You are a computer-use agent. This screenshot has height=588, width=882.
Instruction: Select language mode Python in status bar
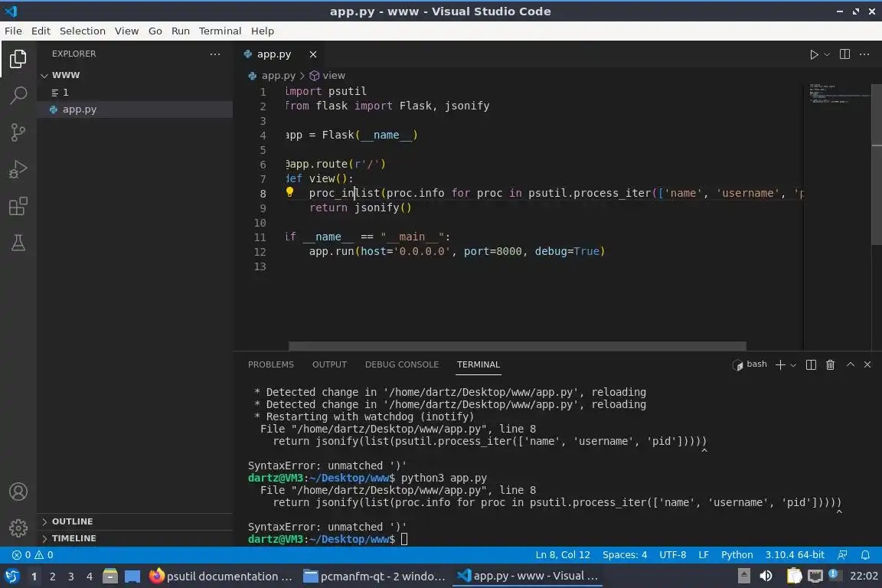737,555
